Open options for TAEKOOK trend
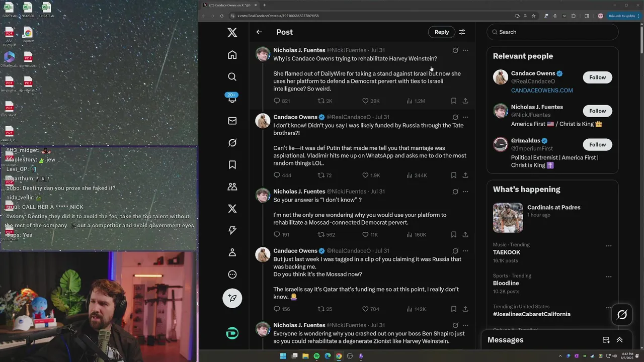The image size is (644, 362). click(x=608, y=246)
